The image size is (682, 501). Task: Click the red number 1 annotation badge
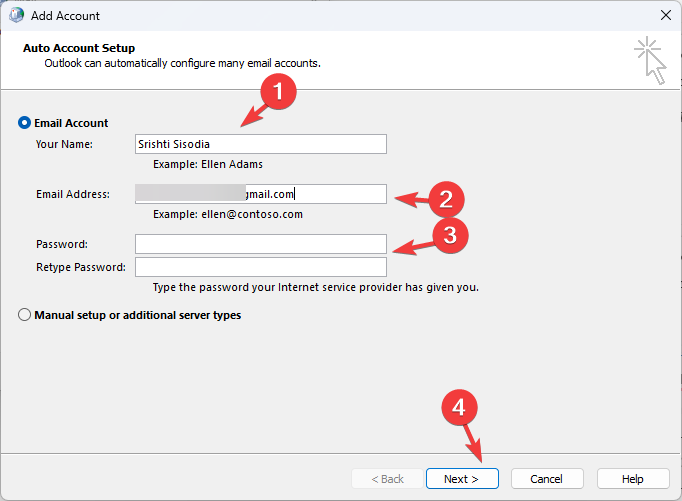279,93
